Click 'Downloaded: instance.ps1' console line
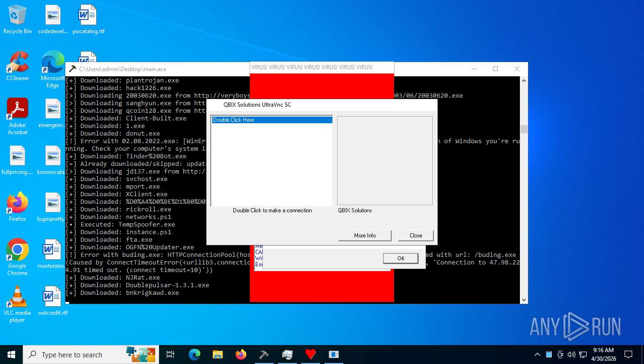Image resolution: width=644 pixels, height=364 pixels. [118, 232]
